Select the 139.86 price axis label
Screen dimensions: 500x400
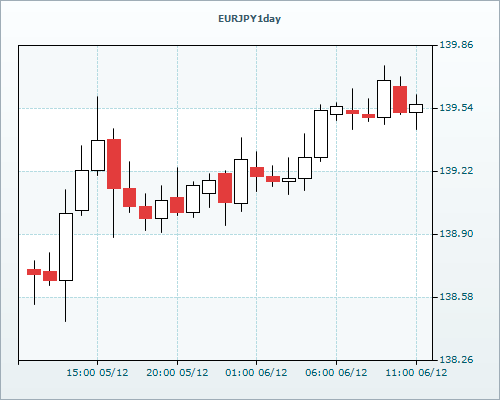coord(456,45)
